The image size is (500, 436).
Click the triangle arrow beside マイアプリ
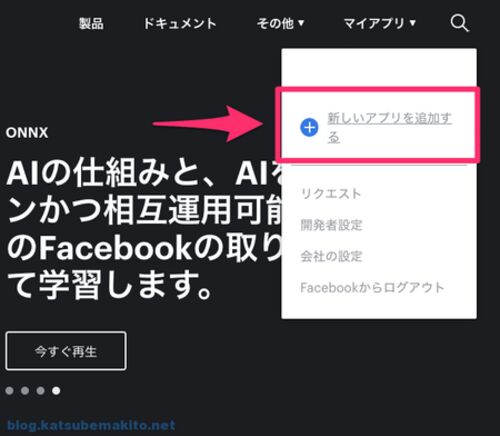click(x=413, y=23)
